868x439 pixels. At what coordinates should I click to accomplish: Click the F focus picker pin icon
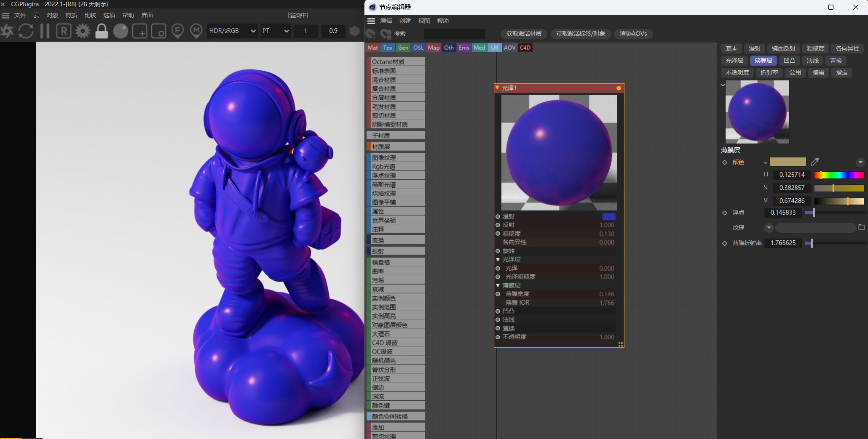[177, 31]
